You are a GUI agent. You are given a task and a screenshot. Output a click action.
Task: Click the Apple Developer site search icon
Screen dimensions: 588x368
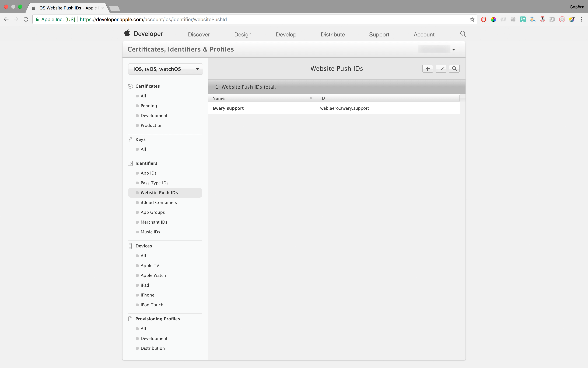coord(463,34)
